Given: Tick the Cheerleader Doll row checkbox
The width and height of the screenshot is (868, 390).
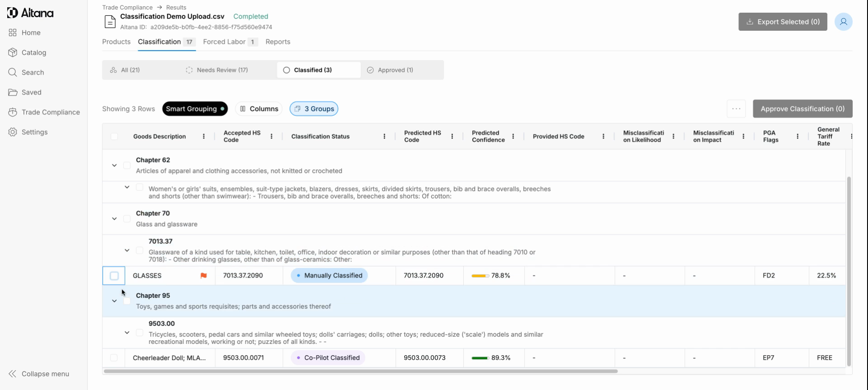Looking at the screenshot, I should (x=114, y=358).
